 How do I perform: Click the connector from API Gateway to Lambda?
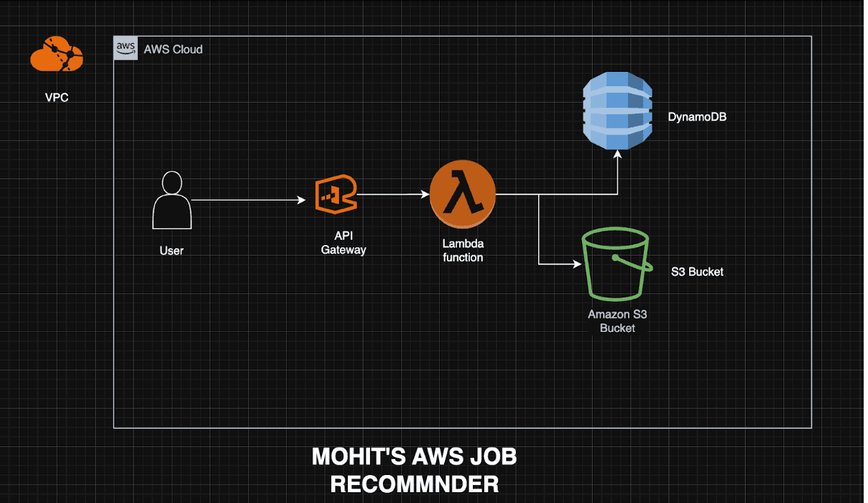pos(392,194)
